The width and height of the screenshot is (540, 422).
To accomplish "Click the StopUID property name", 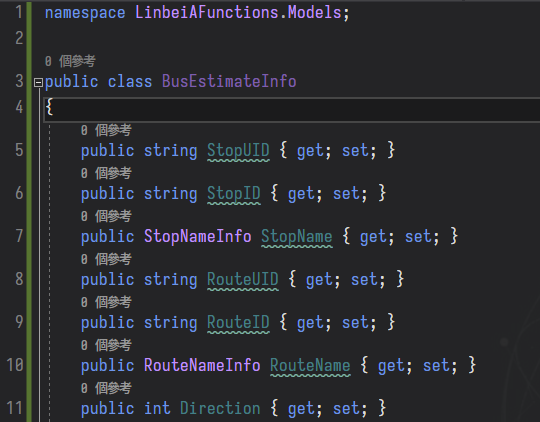I will [238, 151].
